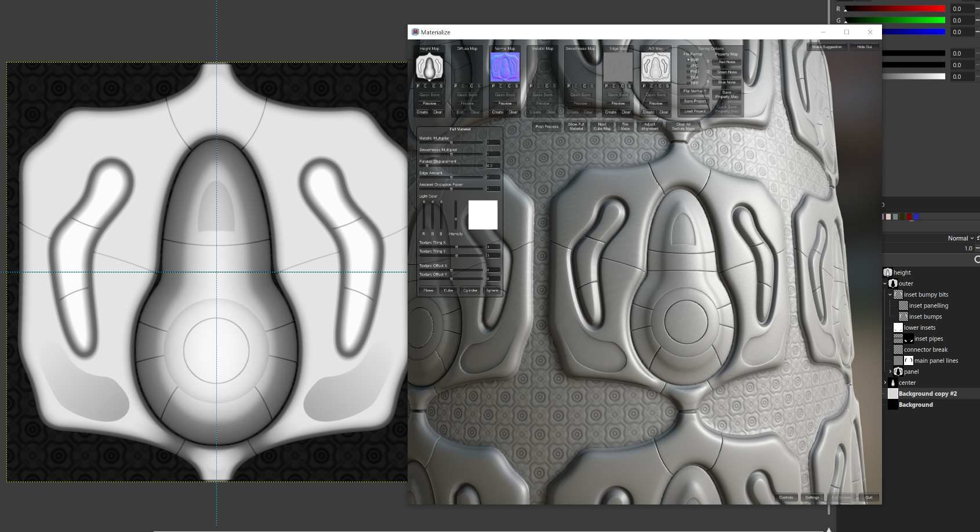Image resolution: width=980 pixels, height=532 pixels.
Task: Open Settings in Materialize bottom bar
Action: (x=812, y=497)
